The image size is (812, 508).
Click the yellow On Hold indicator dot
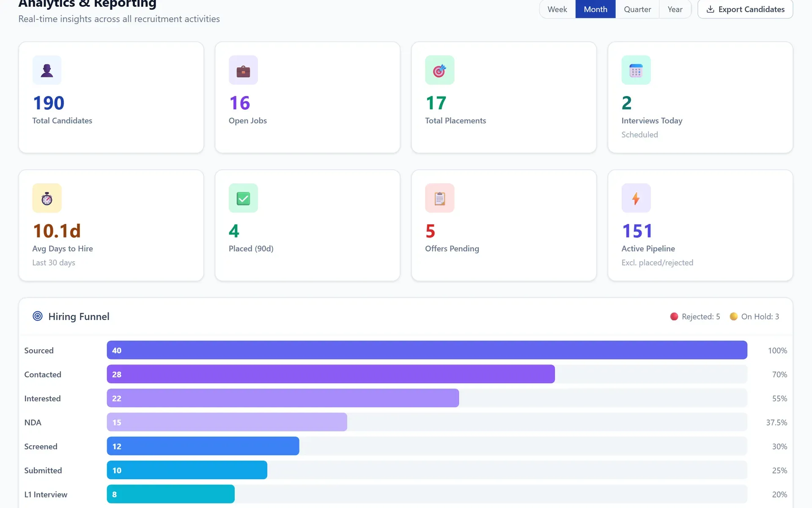pyautogui.click(x=734, y=317)
